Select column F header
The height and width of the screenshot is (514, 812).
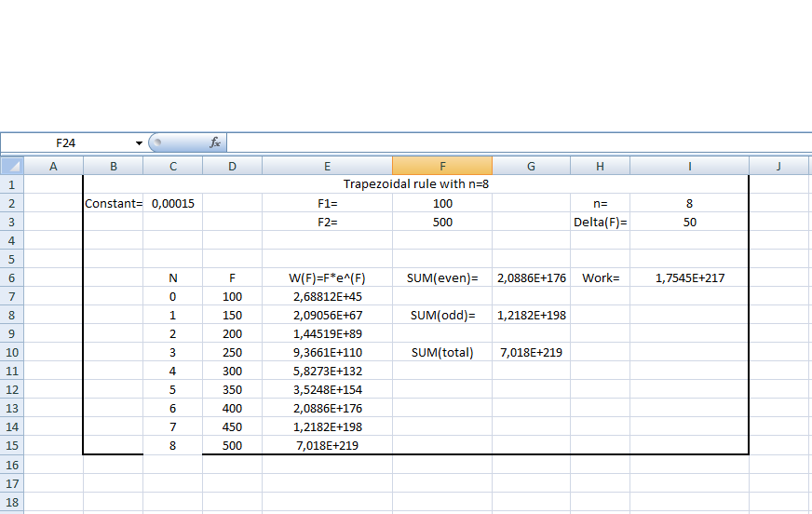442,166
